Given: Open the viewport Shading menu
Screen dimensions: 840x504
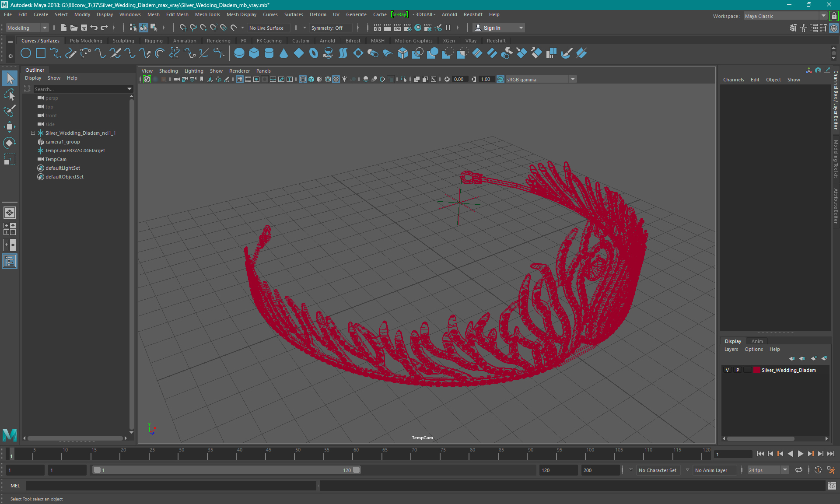Looking at the screenshot, I should pos(168,71).
